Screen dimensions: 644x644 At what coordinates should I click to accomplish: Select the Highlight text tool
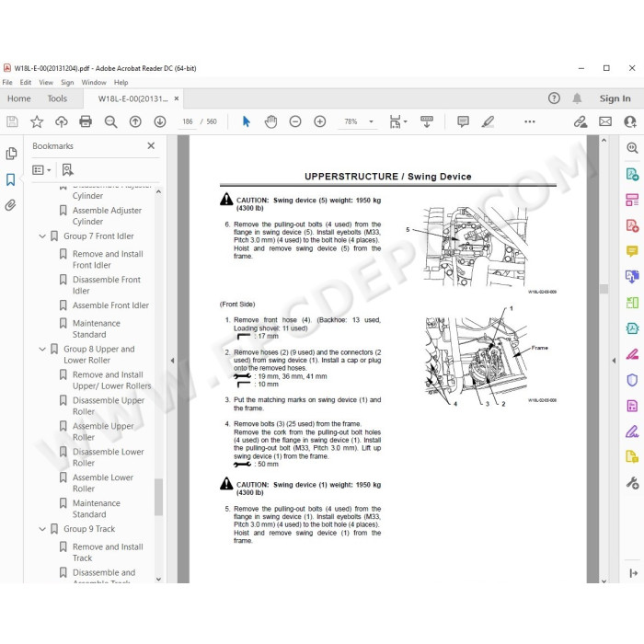[x=488, y=121]
